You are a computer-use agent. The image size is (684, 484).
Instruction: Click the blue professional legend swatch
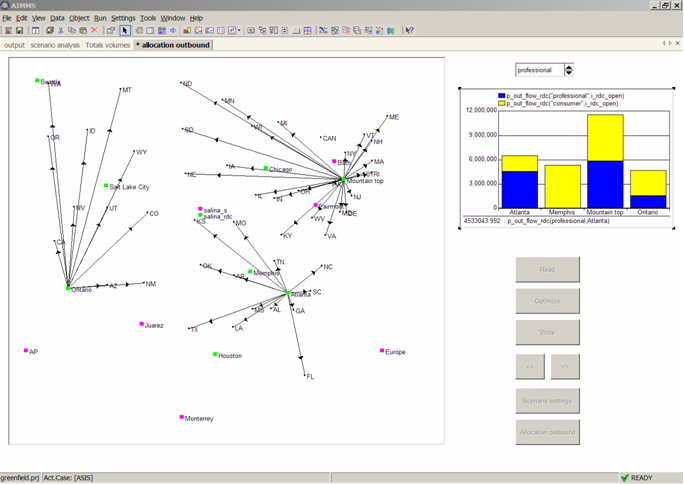pyautogui.click(x=502, y=95)
